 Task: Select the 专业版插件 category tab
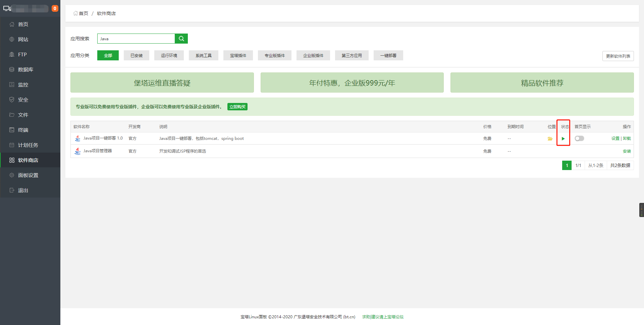click(x=275, y=55)
